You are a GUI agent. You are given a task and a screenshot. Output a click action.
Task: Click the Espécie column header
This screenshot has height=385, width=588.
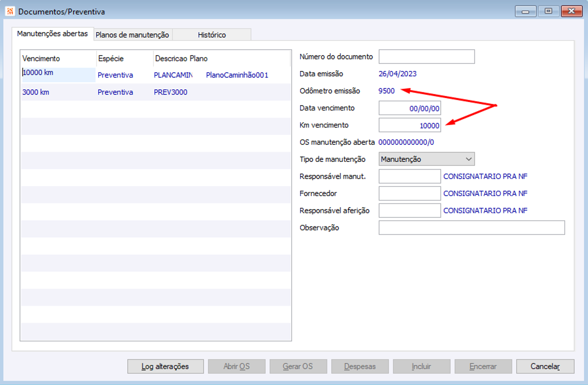[125, 58]
